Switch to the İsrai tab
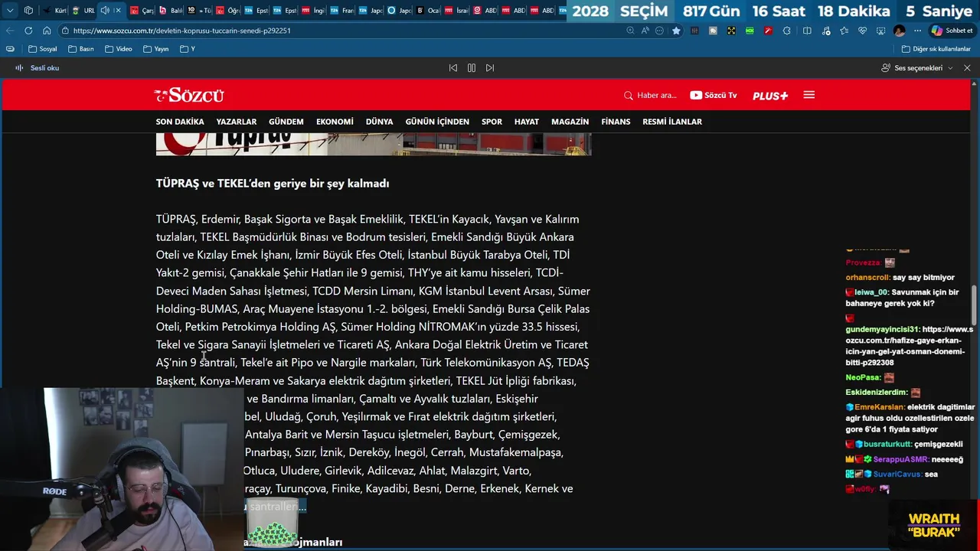The height and width of the screenshot is (551, 980). pos(456,11)
